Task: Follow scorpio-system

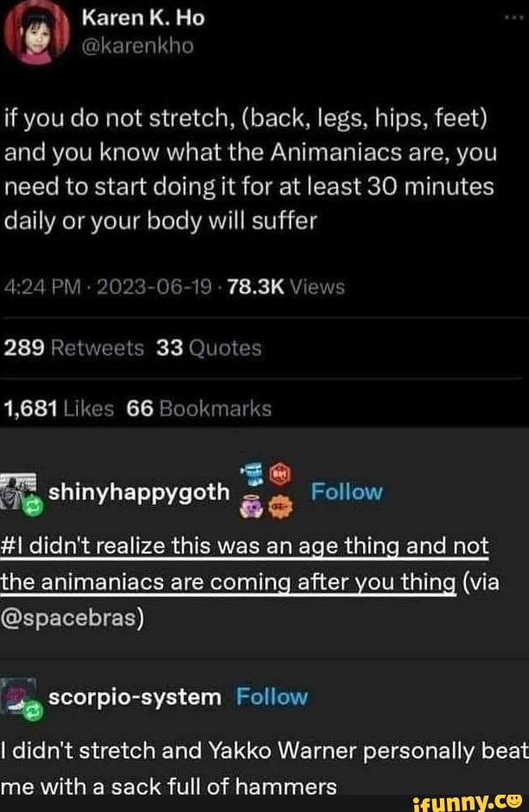Action: tap(271, 696)
